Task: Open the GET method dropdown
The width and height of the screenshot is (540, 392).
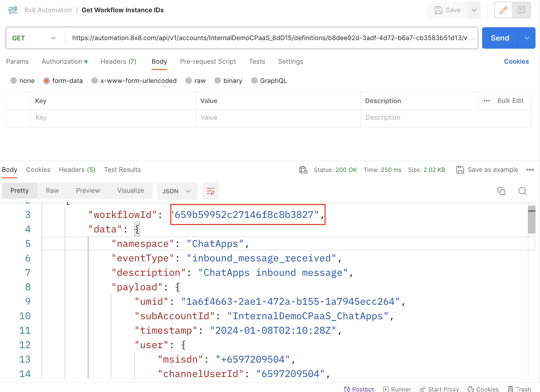Action: pos(34,38)
